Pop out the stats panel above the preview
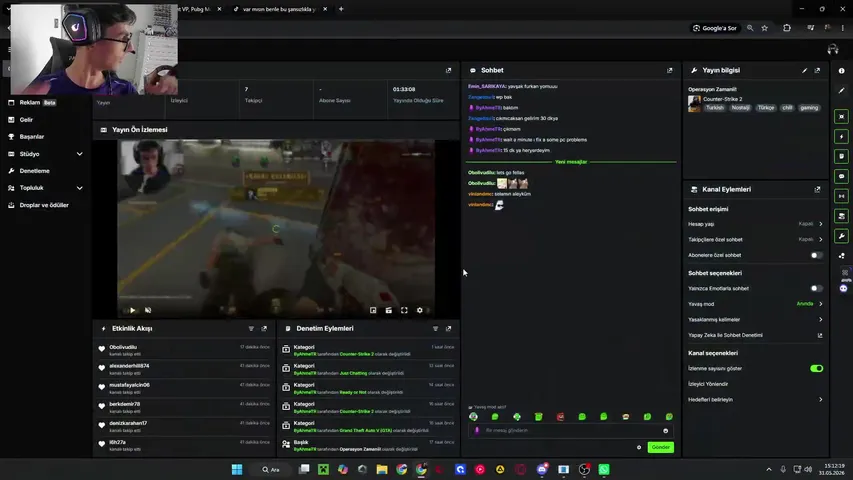 pyautogui.click(x=448, y=70)
